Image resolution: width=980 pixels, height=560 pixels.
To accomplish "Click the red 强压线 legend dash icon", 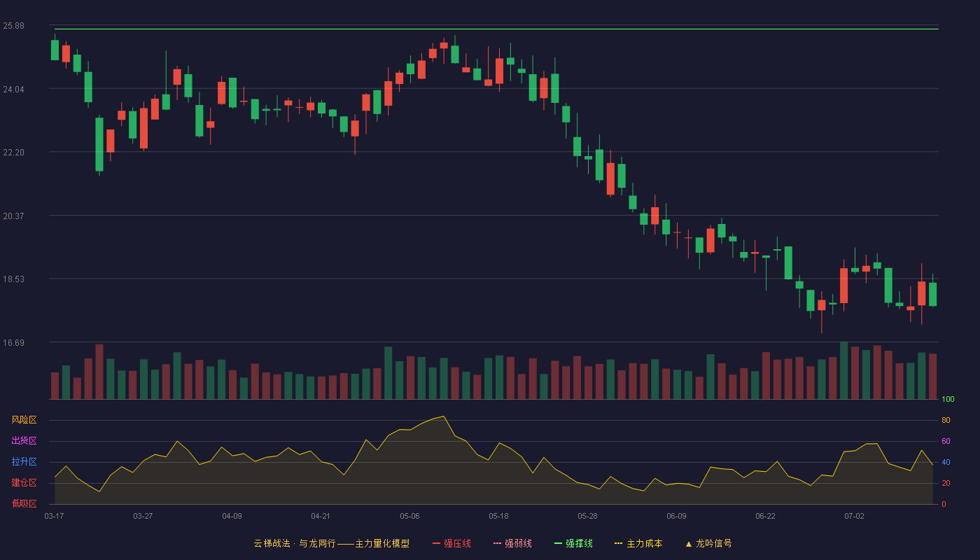I will (437, 543).
